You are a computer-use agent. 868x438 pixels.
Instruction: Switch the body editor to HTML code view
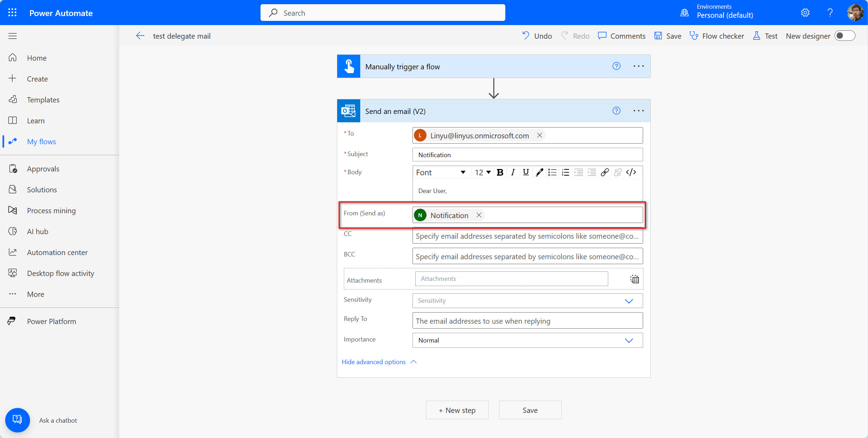[631, 172]
